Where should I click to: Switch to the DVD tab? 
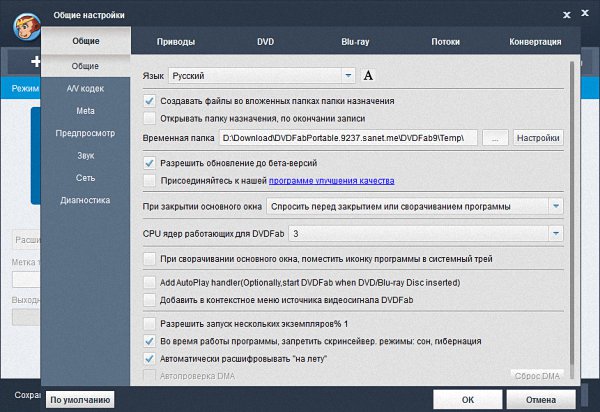[266, 42]
